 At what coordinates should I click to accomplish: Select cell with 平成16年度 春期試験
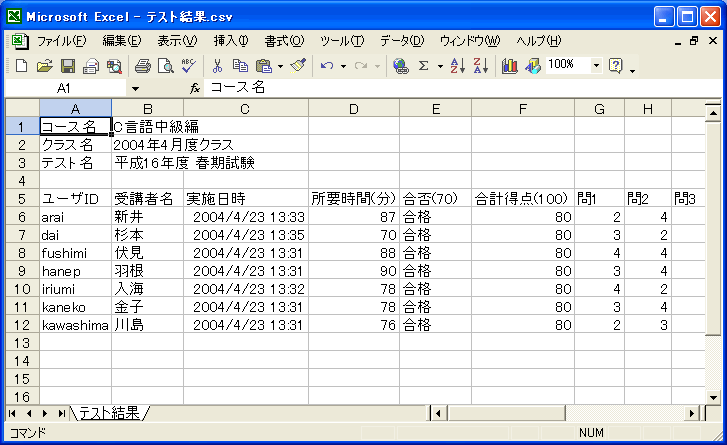(147, 163)
